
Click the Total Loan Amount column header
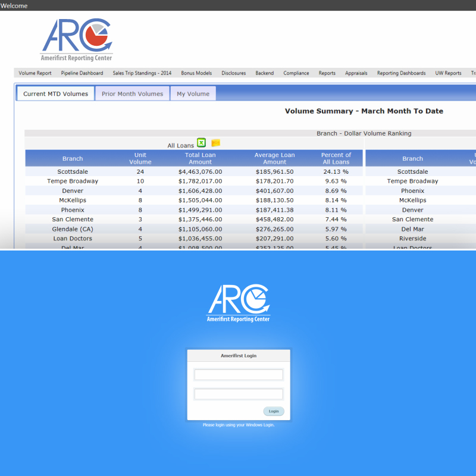click(x=201, y=158)
